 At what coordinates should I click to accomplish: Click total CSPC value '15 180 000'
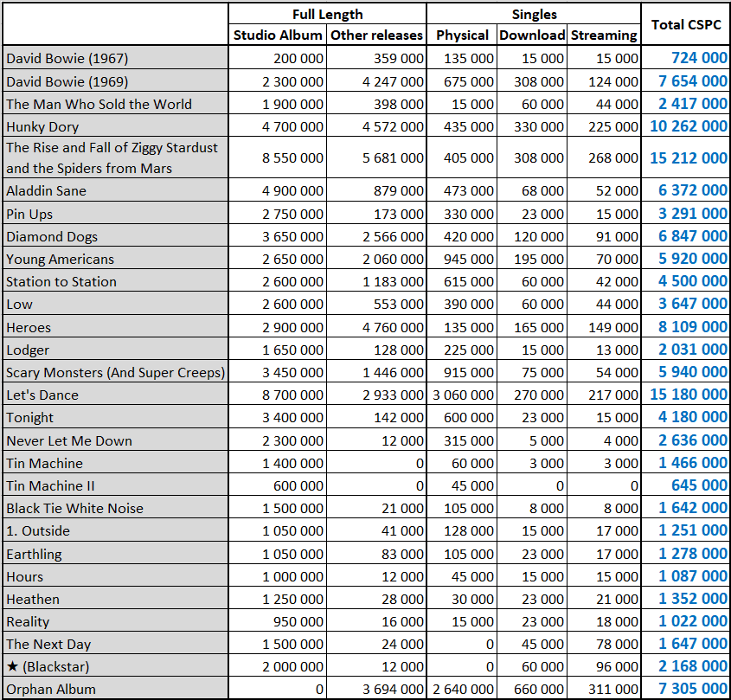(688, 395)
